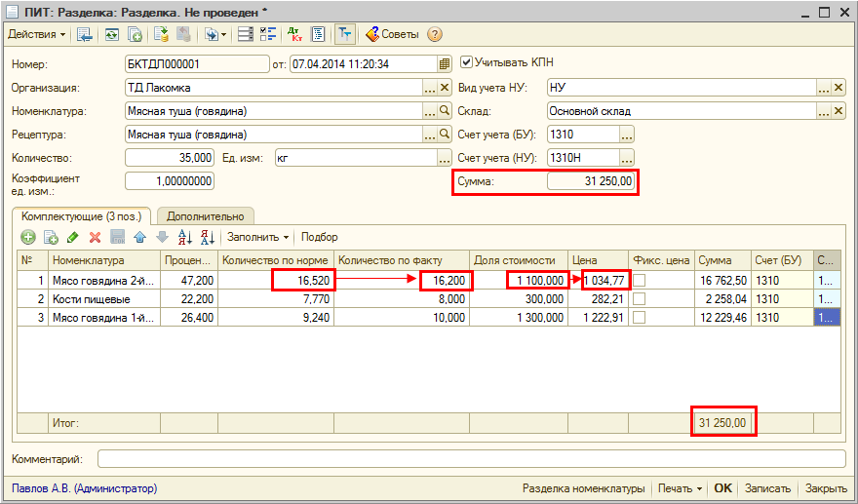Click the Записать button
858x504 pixels.
click(768, 488)
